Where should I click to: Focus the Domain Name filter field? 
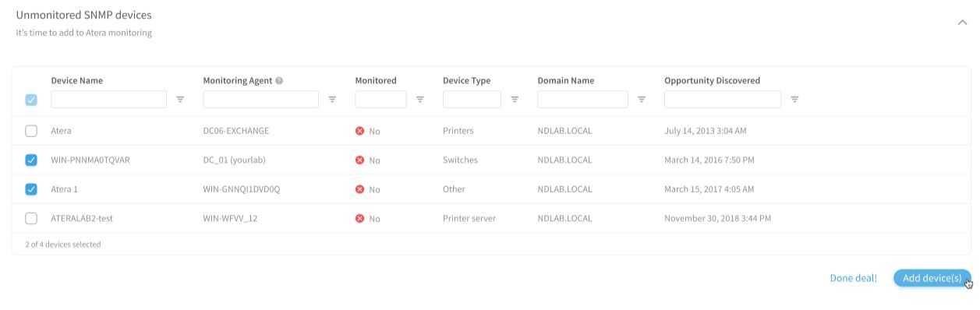pyautogui.click(x=582, y=99)
